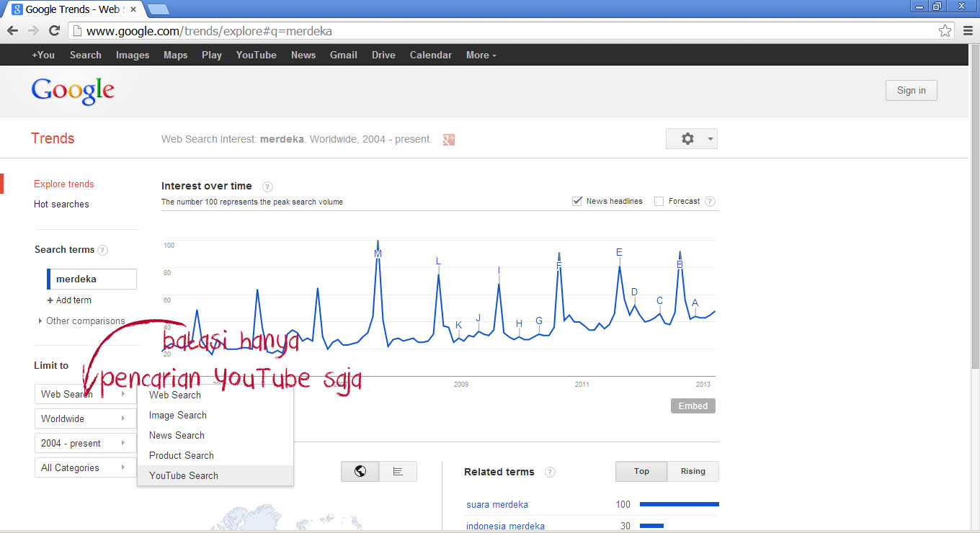The width and height of the screenshot is (980, 533).
Task: Click the Google logo
Action: coord(73,91)
